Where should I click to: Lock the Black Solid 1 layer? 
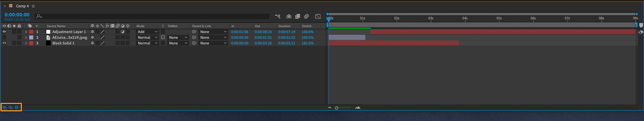pyautogui.click(x=19, y=43)
